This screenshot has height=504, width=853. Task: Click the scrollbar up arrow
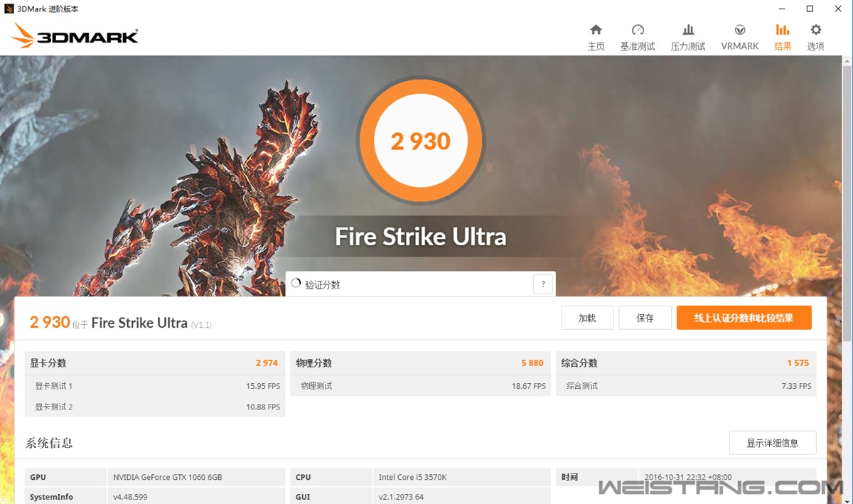(x=847, y=61)
